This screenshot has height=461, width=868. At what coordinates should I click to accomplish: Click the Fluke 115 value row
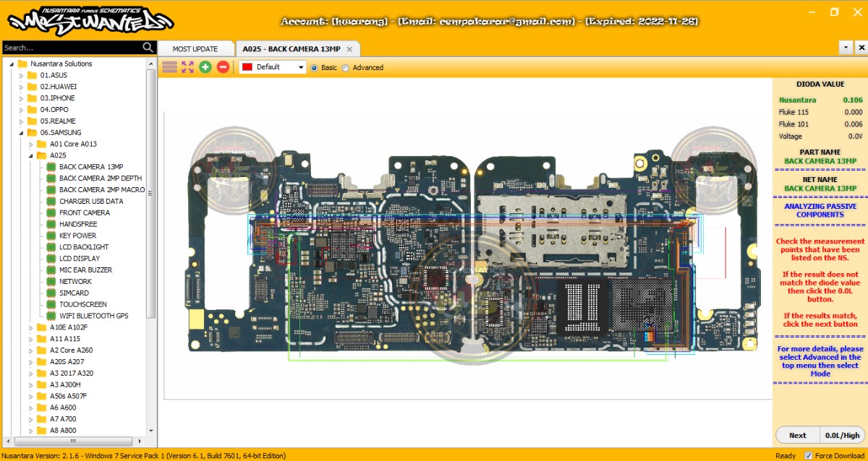click(820, 112)
